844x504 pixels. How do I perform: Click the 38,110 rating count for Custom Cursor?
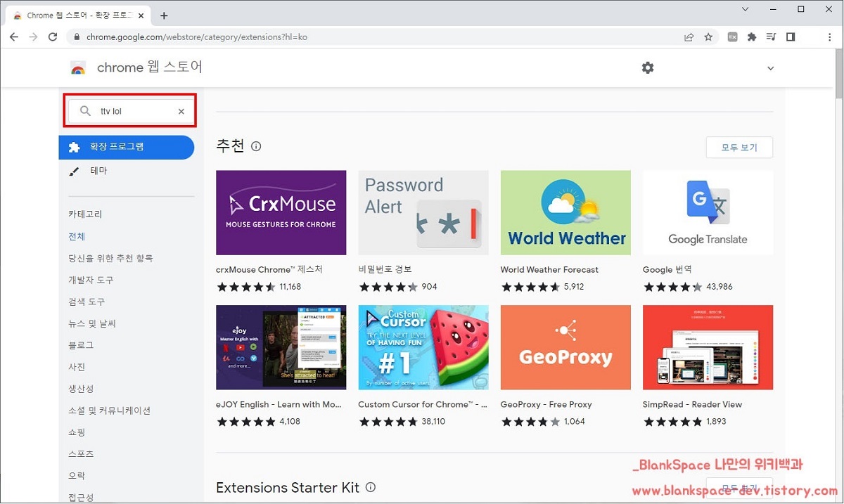(x=434, y=422)
